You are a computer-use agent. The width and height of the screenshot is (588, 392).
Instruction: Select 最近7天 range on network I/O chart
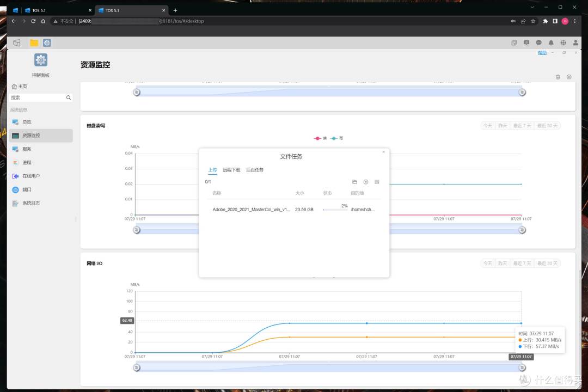tap(522, 264)
